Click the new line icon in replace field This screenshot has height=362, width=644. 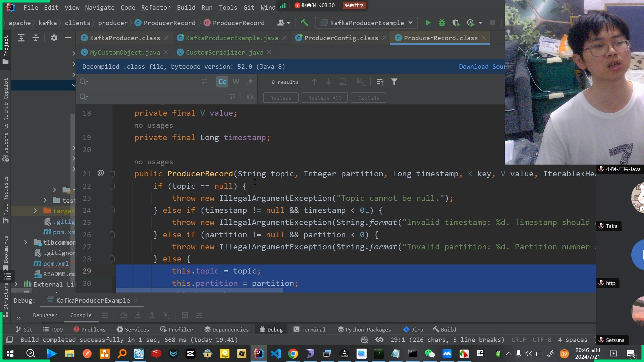coord(232,97)
